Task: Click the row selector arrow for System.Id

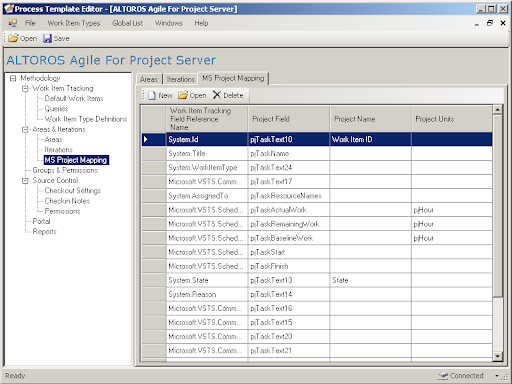Action: pyautogui.click(x=146, y=139)
